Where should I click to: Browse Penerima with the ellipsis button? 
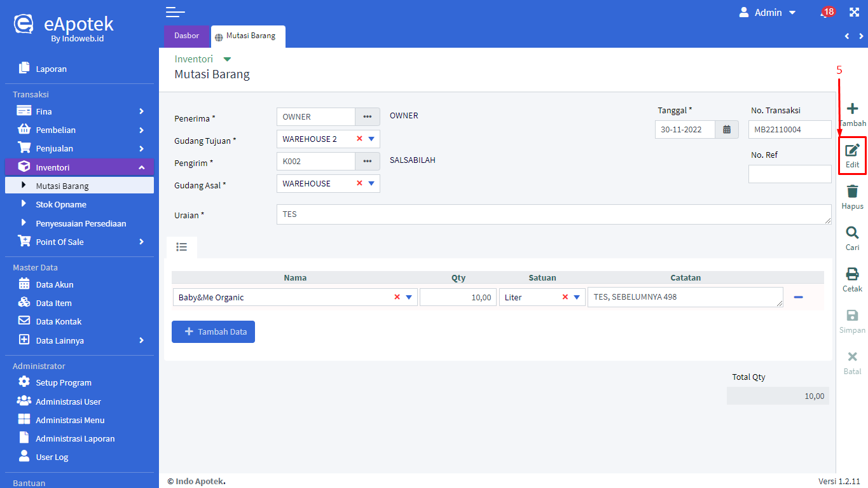click(x=367, y=116)
